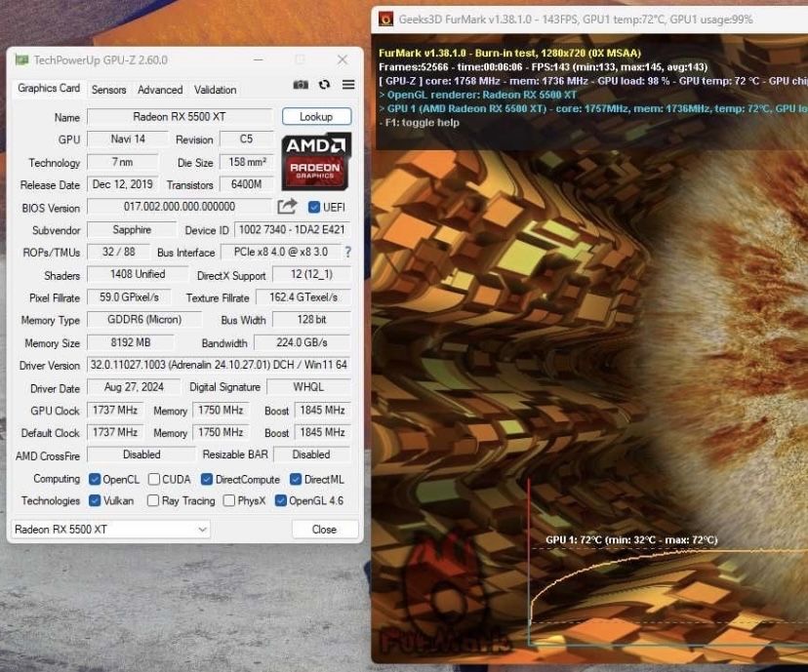The width and height of the screenshot is (808, 672).
Task: Click the Driver Version field
Action: [x=219, y=365]
